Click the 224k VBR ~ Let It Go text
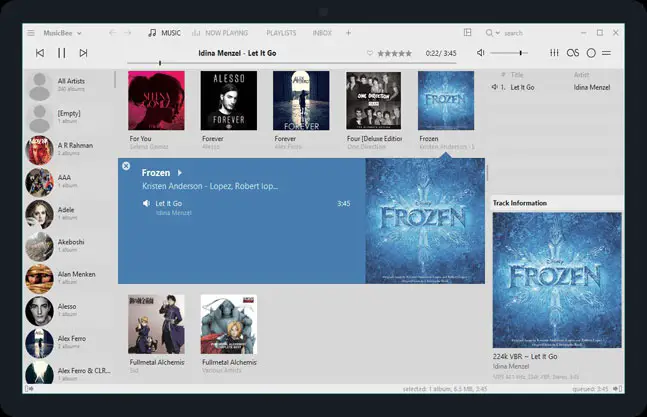This screenshot has width=647, height=417. tap(525, 356)
